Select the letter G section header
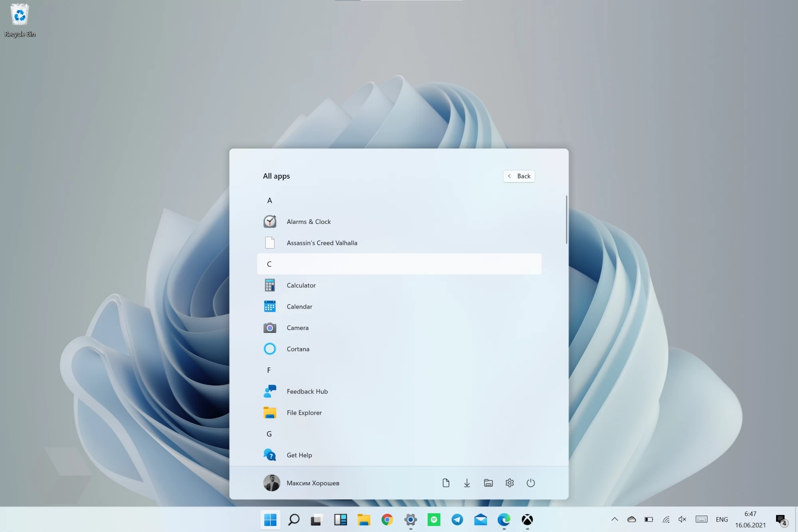The width and height of the screenshot is (798, 532). point(269,434)
